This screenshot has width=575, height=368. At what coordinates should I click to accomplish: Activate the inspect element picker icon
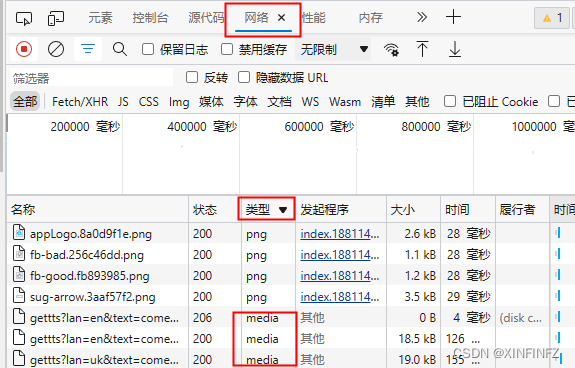click(x=24, y=18)
